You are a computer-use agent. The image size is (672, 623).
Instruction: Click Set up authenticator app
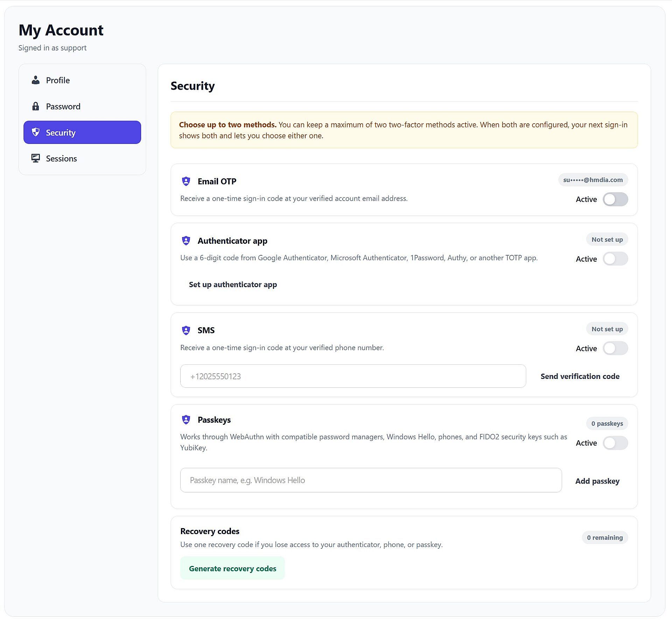tap(233, 284)
